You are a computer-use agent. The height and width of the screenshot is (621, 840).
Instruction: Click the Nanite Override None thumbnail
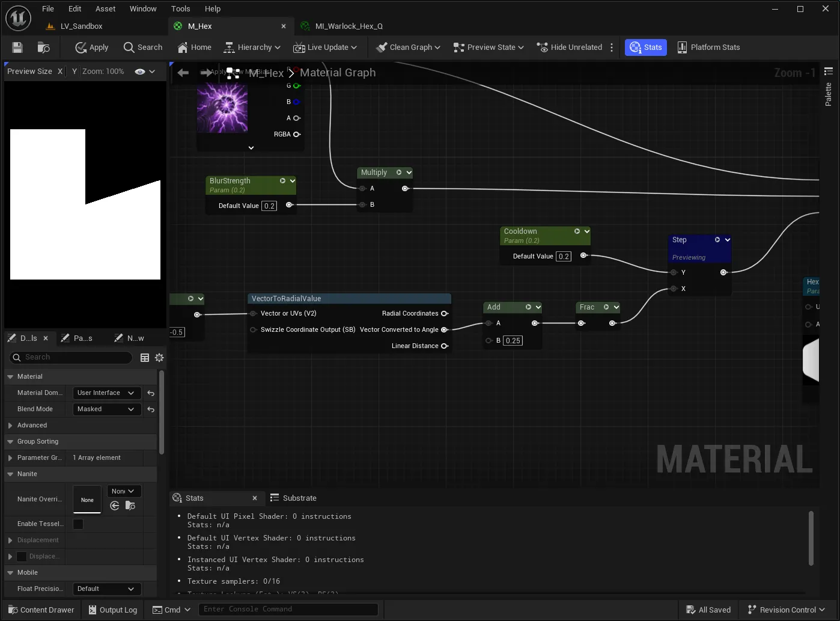[87, 500]
